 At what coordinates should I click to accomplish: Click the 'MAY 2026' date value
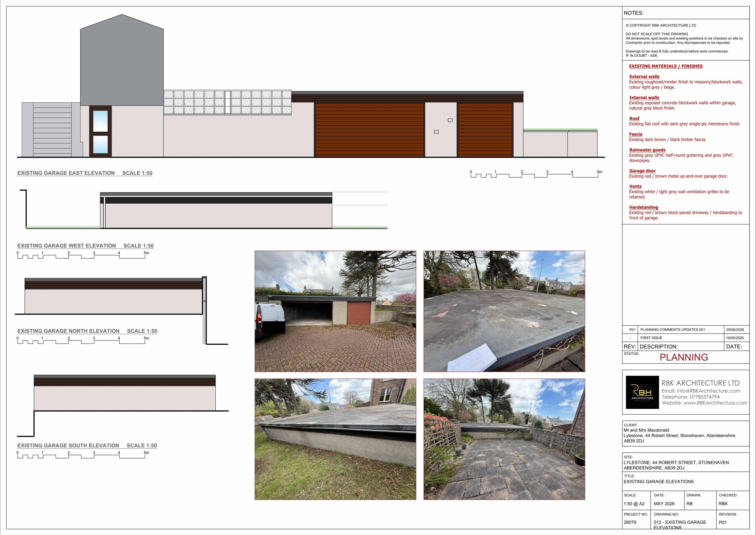tap(664, 504)
